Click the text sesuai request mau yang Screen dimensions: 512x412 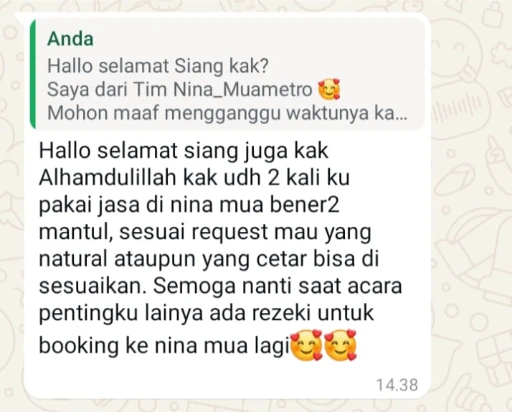point(245,232)
